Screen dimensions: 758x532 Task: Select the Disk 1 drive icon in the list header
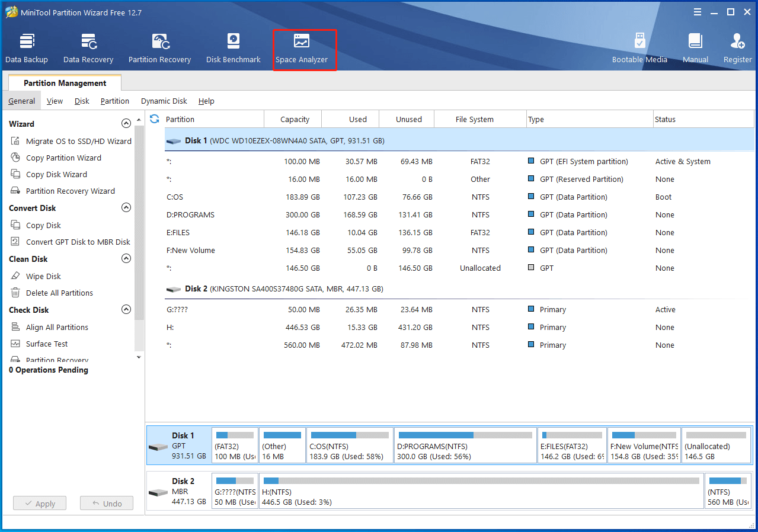(174, 142)
